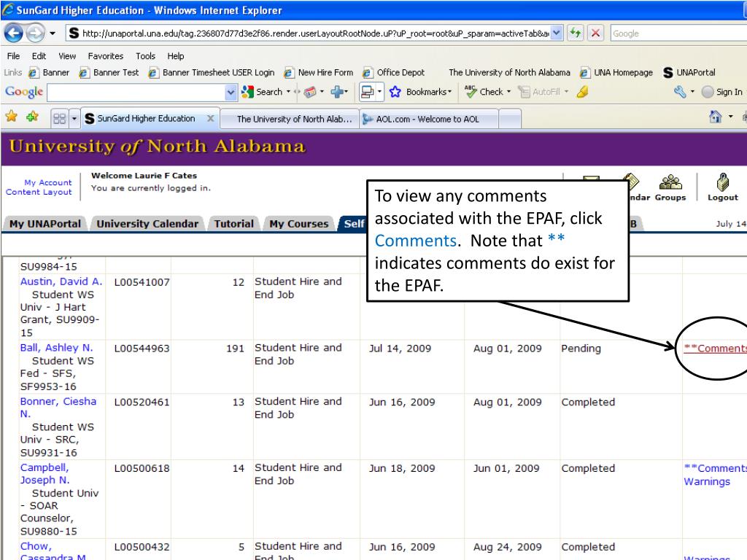Switch to The University of North Alab... tab
The image size is (747, 560).
point(290,119)
